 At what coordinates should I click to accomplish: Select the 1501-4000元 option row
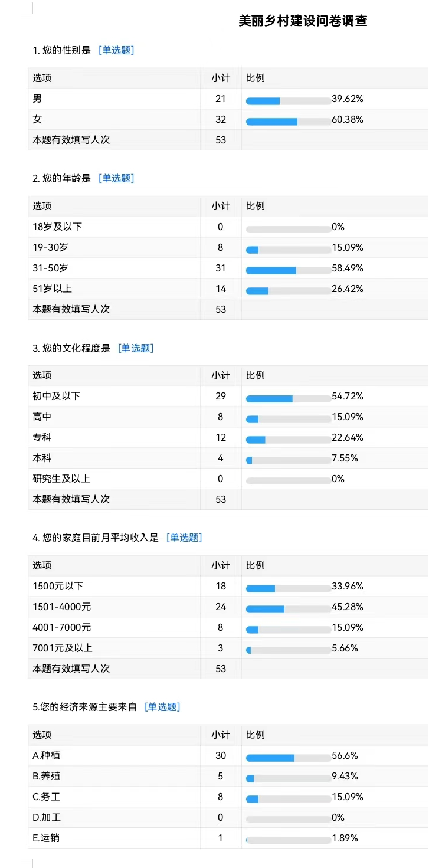click(x=228, y=607)
